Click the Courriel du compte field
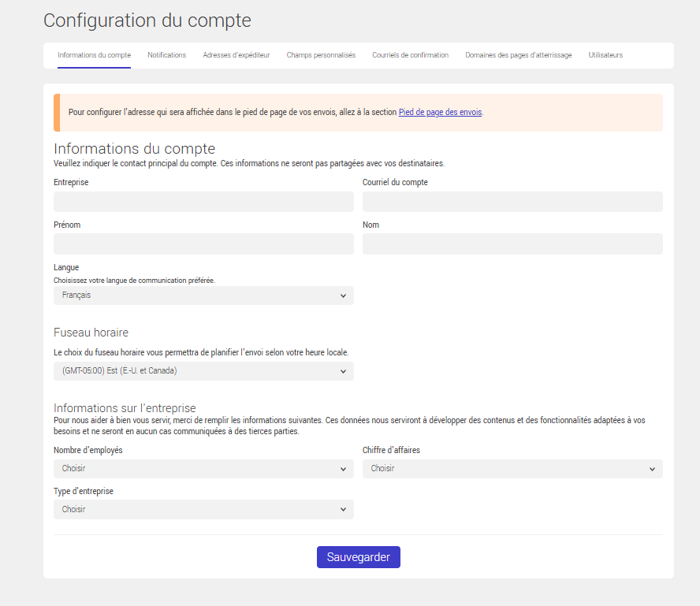The height and width of the screenshot is (606, 700). pyautogui.click(x=512, y=202)
